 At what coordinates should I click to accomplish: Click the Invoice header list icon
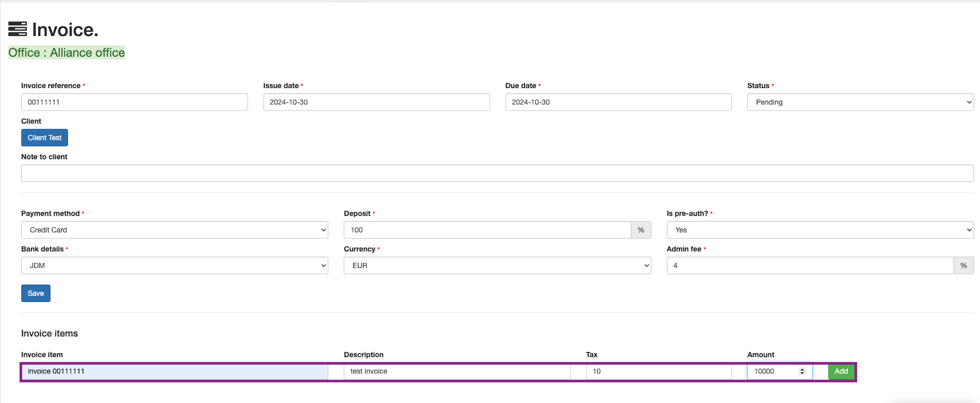pos(17,29)
